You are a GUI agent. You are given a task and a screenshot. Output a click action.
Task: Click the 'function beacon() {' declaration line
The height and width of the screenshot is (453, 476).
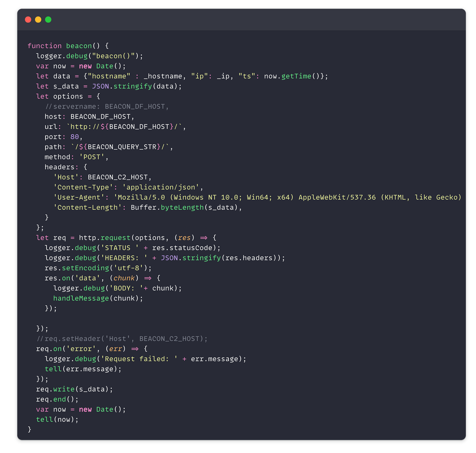(68, 46)
